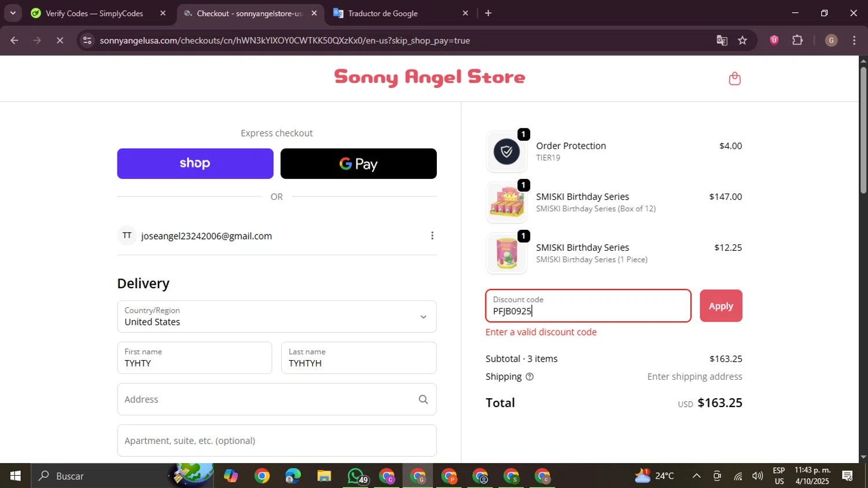This screenshot has width=868, height=488.
Task: Open the purple shield extension icon
Action: click(x=774, y=40)
